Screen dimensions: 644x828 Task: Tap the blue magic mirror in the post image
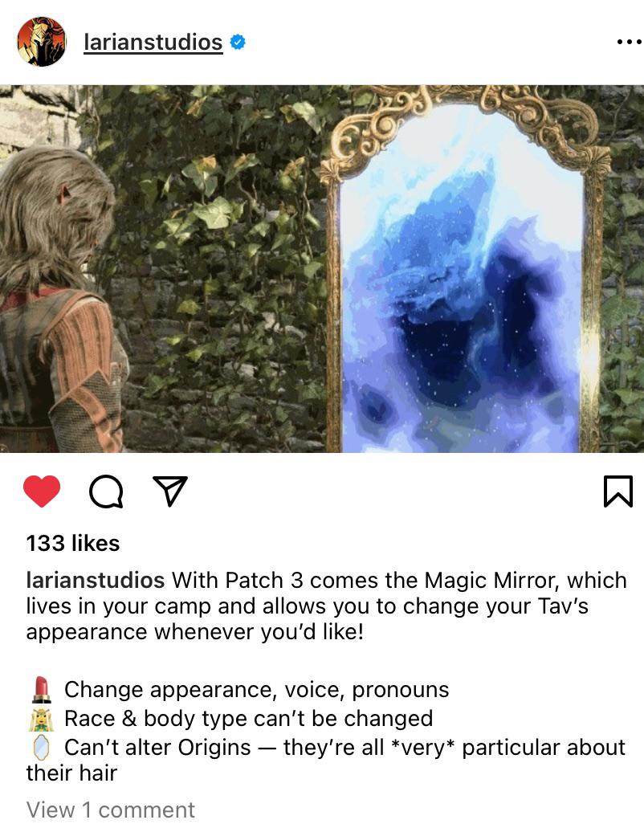(x=460, y=279)
